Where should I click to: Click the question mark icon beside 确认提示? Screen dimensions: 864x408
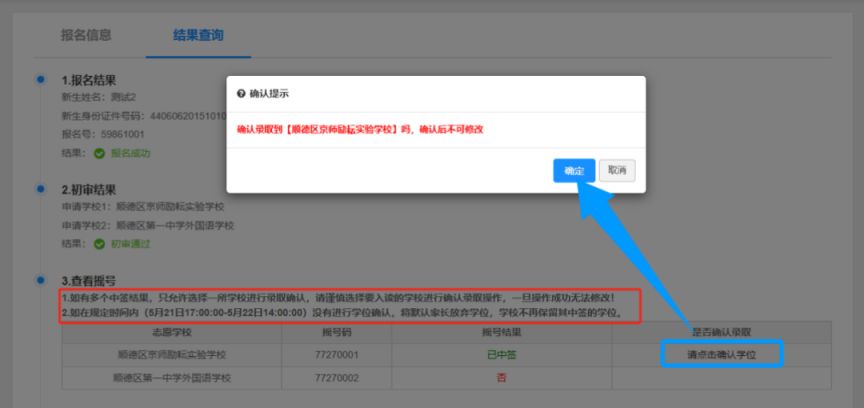(x=241, y=94)
